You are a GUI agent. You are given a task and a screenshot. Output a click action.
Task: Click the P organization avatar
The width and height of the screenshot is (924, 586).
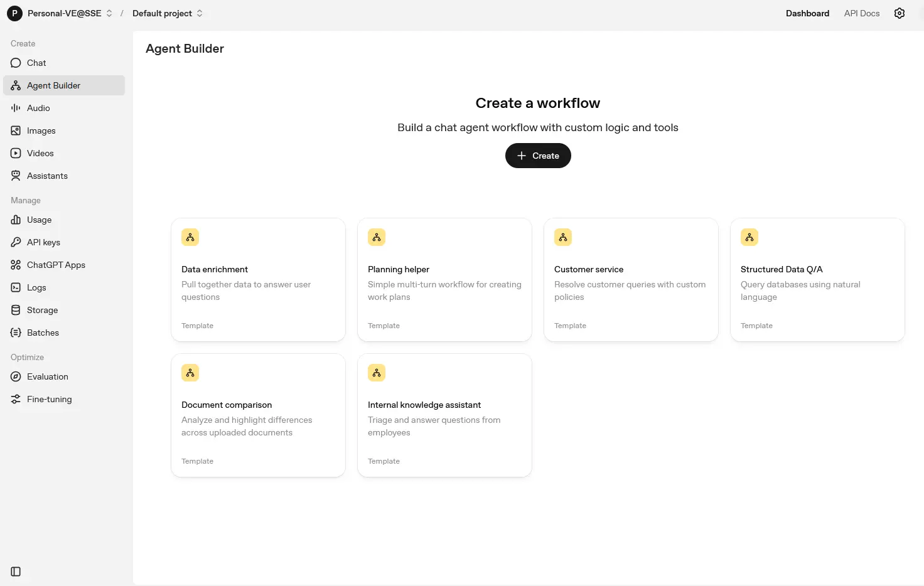pos(14,13)
